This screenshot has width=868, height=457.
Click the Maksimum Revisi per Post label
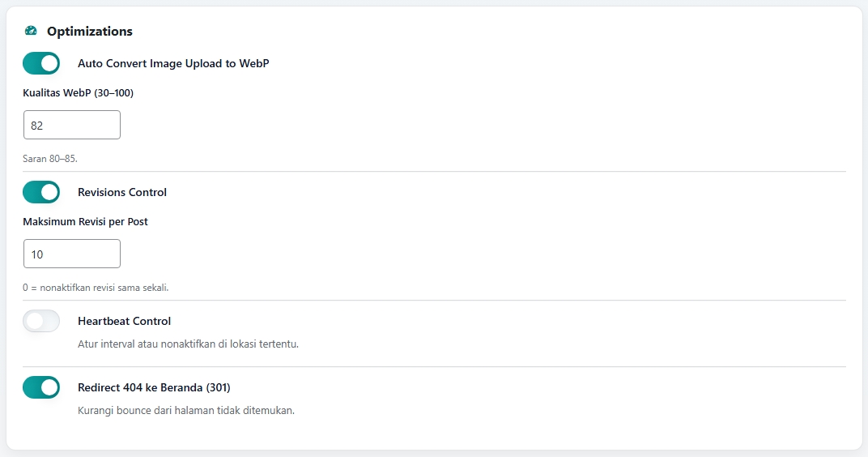click(x=85, y=222)
